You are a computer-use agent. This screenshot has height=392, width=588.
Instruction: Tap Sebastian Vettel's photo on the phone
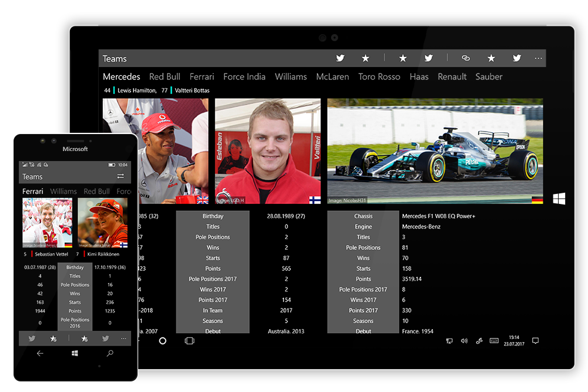[47, 223]
